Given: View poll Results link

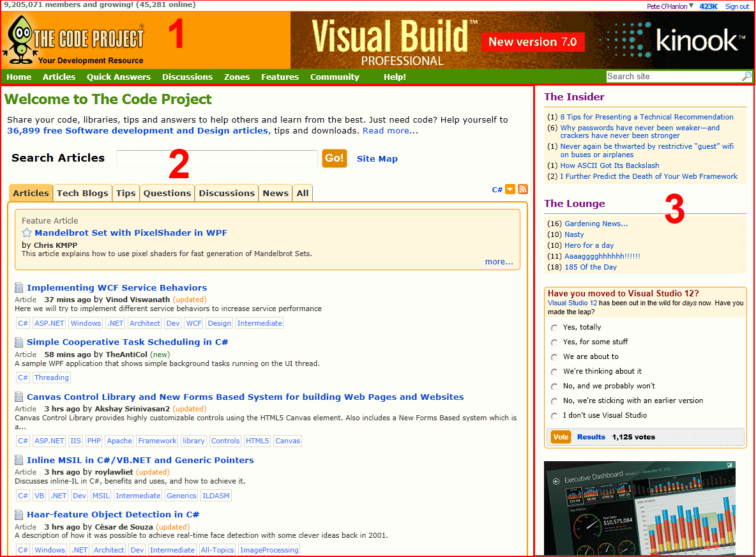Looking at the screenshot, I should (591, 437).
